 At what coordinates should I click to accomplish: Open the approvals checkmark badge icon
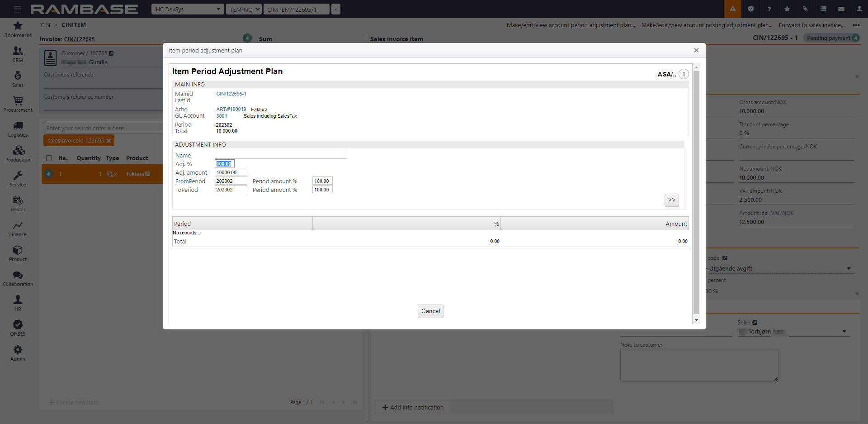pos(751,9)
